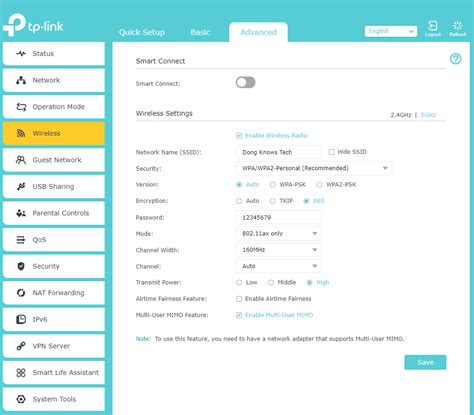Image resolution: width=474 pixels, height=415 pixels.
Task: Open the Mode 802.11ax only dropdown
Action: [279, 234]
